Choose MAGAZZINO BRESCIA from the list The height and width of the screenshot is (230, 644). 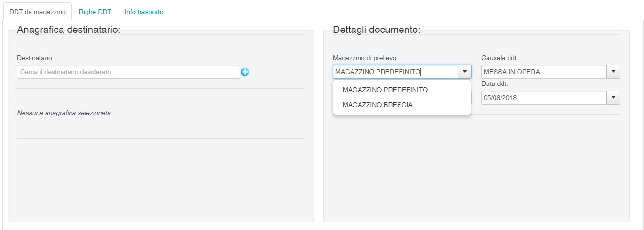(x=377, y=105)
